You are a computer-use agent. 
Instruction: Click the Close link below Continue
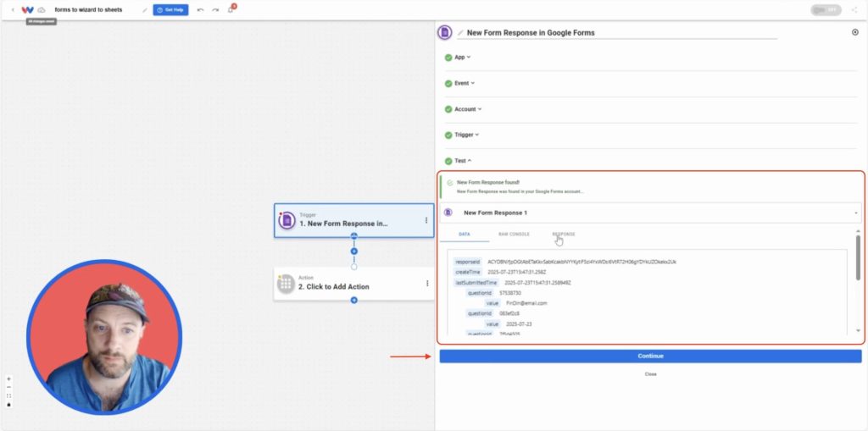click(650, 374)
